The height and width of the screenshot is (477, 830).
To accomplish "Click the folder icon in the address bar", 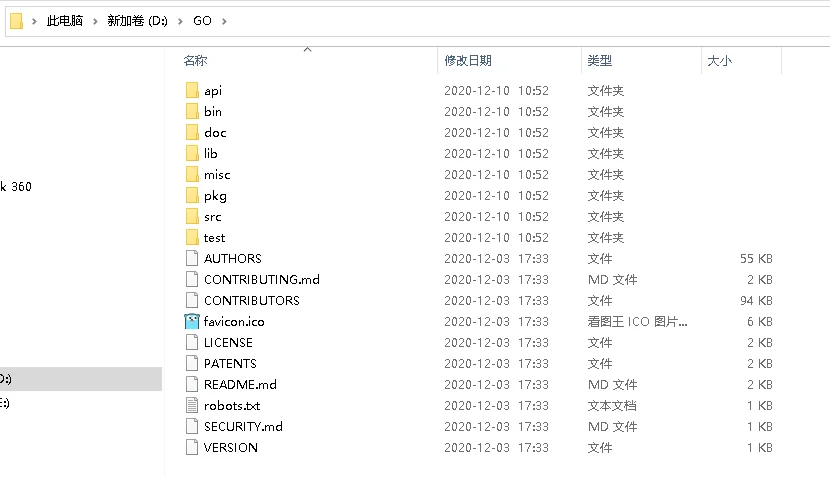I will pos(16,21).
